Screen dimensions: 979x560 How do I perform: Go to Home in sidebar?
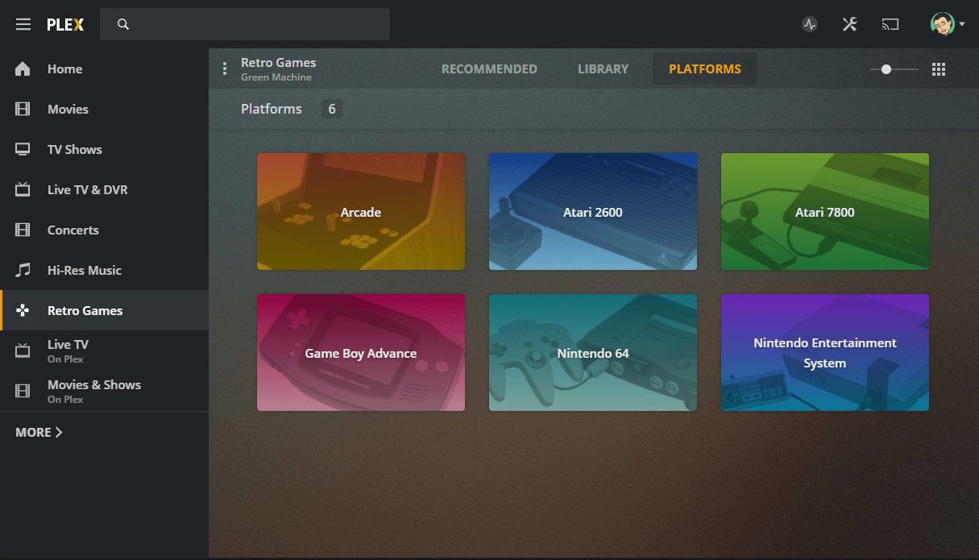(x=64, y=69)
